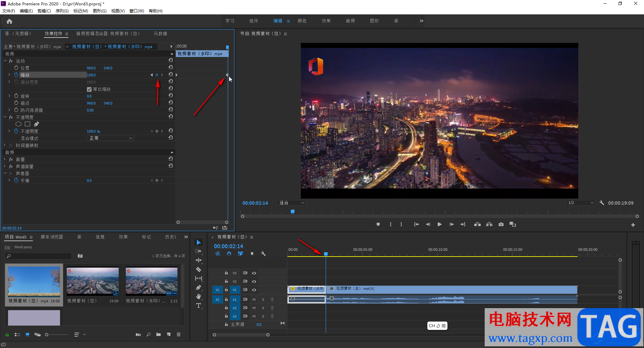
Task: Open the zoom level dropdown in the Program monitor
Action: coord(291,203)
